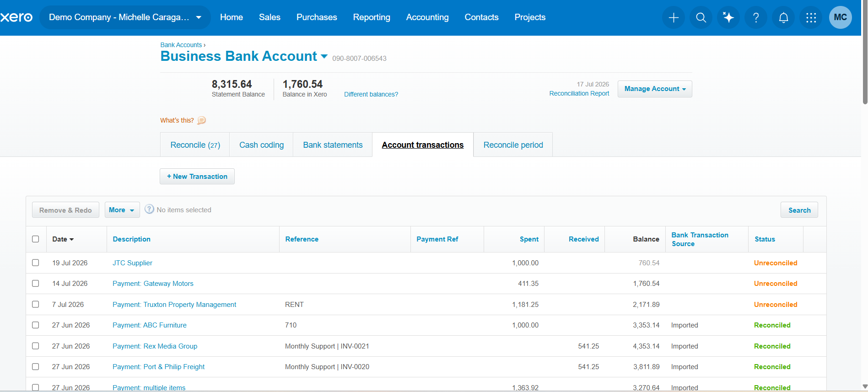
Task: Open the create new plus menu
Action: coord(674,17)
